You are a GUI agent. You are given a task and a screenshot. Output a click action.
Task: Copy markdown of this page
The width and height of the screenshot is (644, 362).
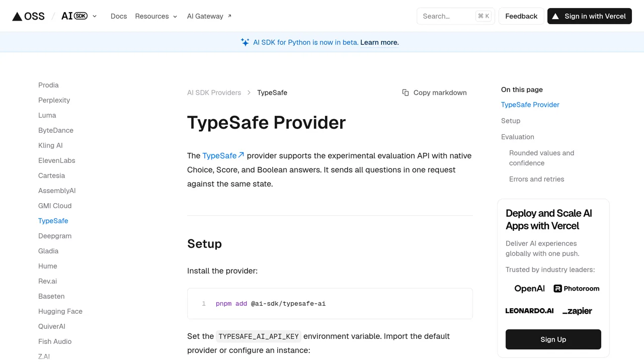point(434,93)
